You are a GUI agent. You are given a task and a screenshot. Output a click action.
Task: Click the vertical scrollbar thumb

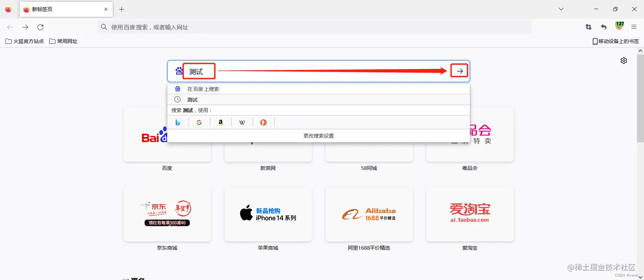pos(641,98)
